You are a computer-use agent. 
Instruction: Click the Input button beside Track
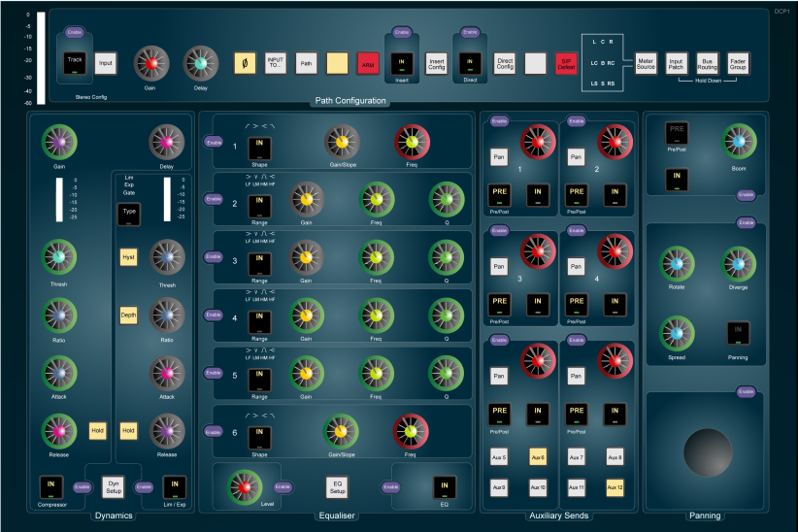106,64
